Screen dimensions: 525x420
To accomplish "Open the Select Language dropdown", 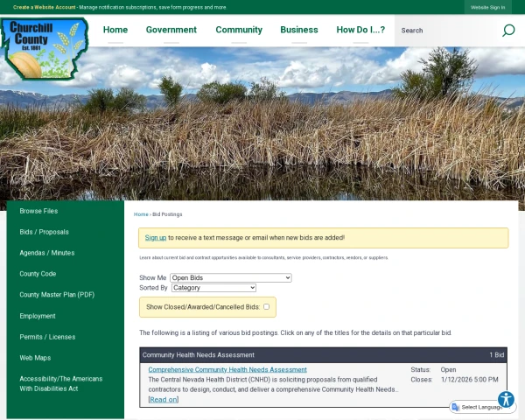I will pyautogui.click(x=482, y=407).
